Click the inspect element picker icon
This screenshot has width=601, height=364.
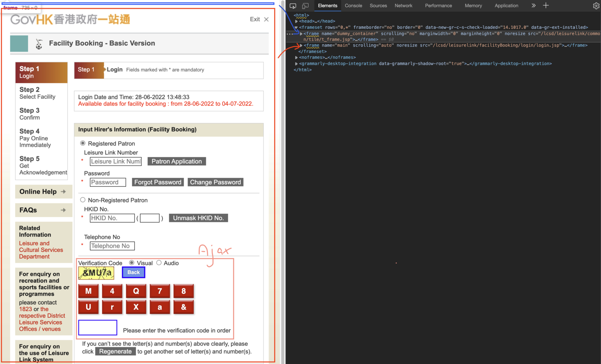[293, 6]
